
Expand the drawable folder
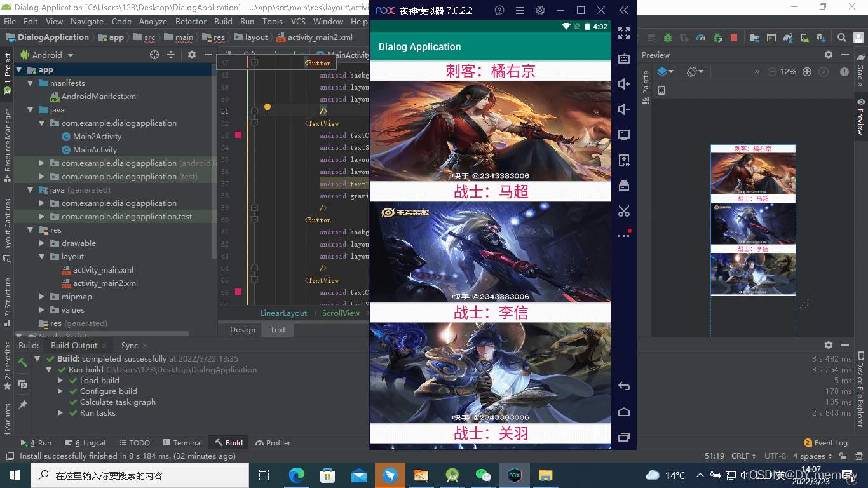(x=42, y=243)
